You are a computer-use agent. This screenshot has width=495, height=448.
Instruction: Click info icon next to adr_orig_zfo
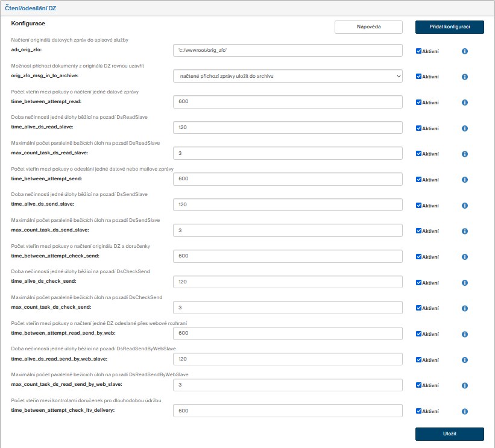tap(464, 51)
